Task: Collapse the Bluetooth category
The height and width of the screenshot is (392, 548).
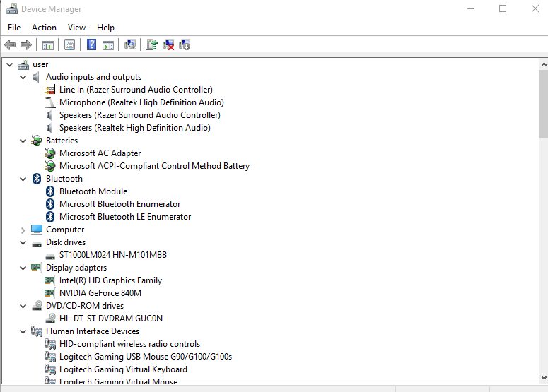Action: click(23, 179)
